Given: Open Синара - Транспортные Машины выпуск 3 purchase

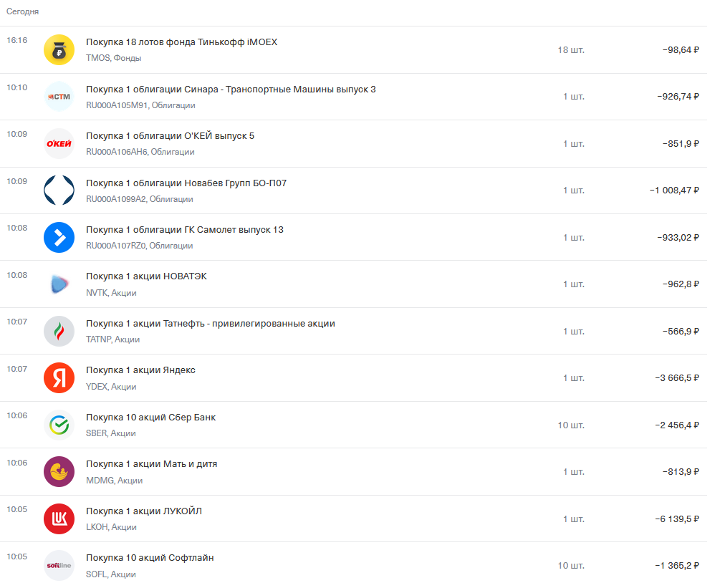Looking at the screenshot, I should (231, 89).
